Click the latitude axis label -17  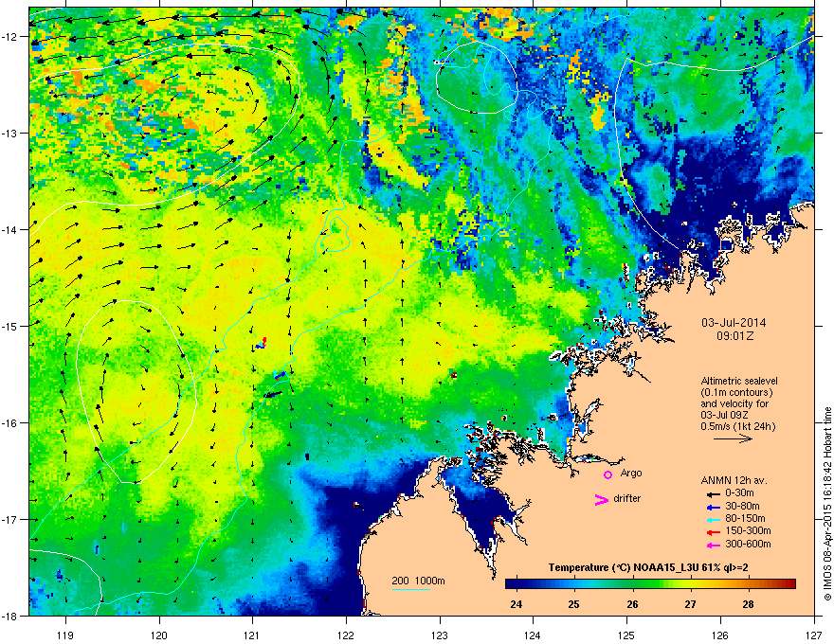pyautogui.click(x=10, y=520)
